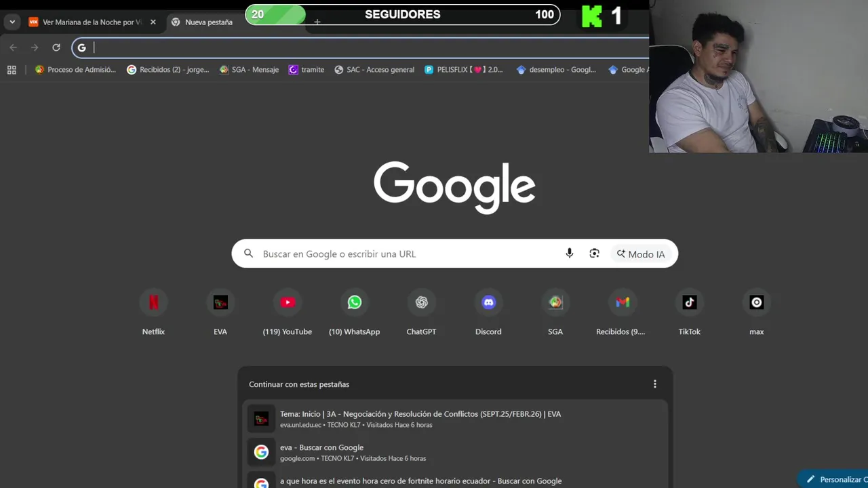Click the browser back arrow
Viewport: 868px width, 488px height.
(x=13, y=47)
